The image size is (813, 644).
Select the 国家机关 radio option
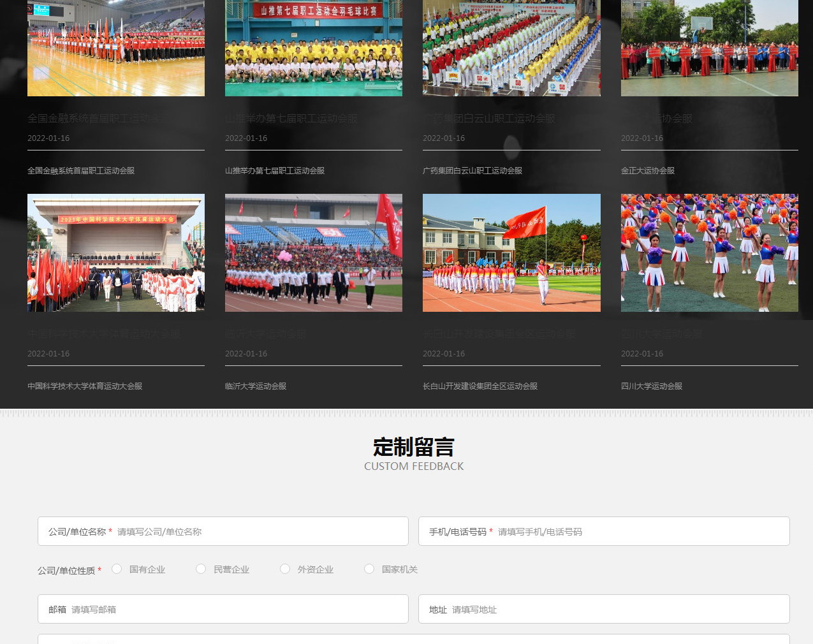tap(369, 569)
